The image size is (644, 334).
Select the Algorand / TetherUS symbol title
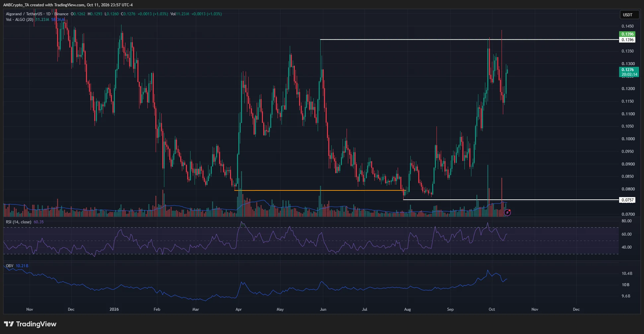tap(24, 14)
